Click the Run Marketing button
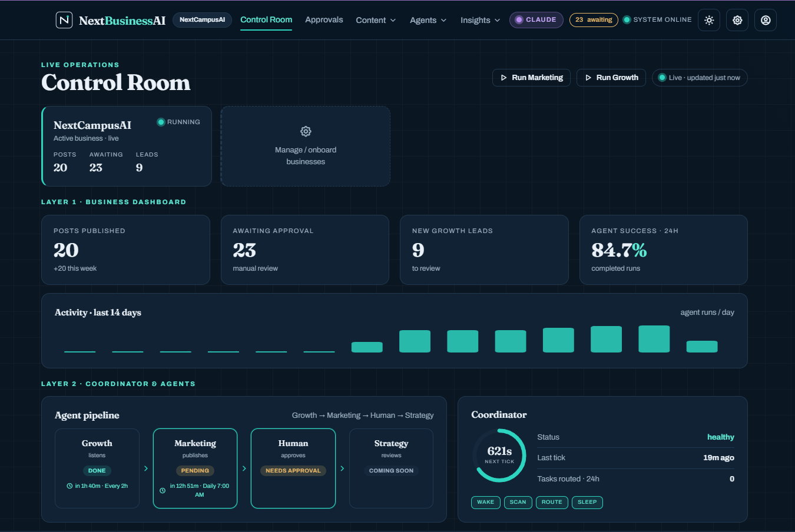 point(531,78)
